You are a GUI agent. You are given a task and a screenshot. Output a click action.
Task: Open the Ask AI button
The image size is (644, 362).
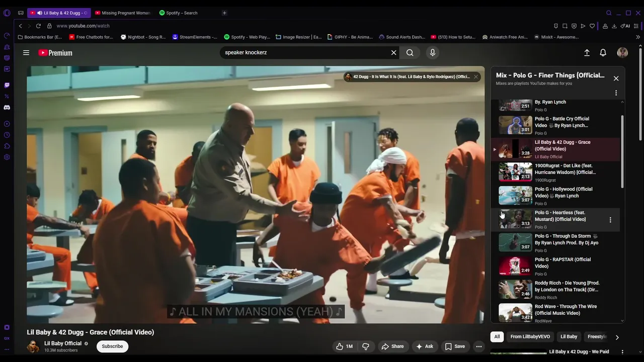[424, 346]
